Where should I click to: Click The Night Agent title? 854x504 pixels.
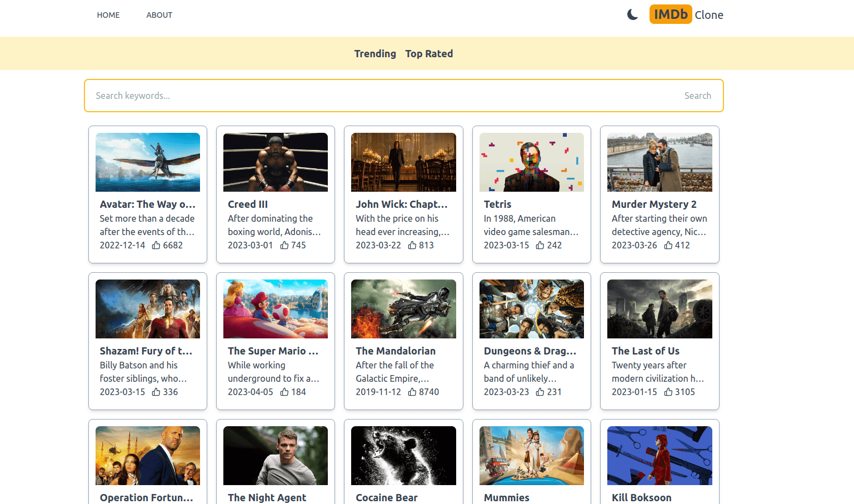click(267, 498)
